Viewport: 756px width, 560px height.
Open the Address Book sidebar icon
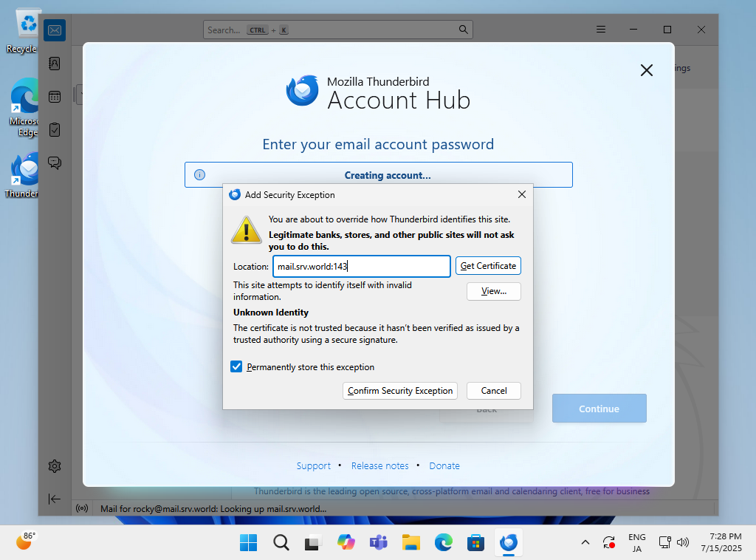55,64
